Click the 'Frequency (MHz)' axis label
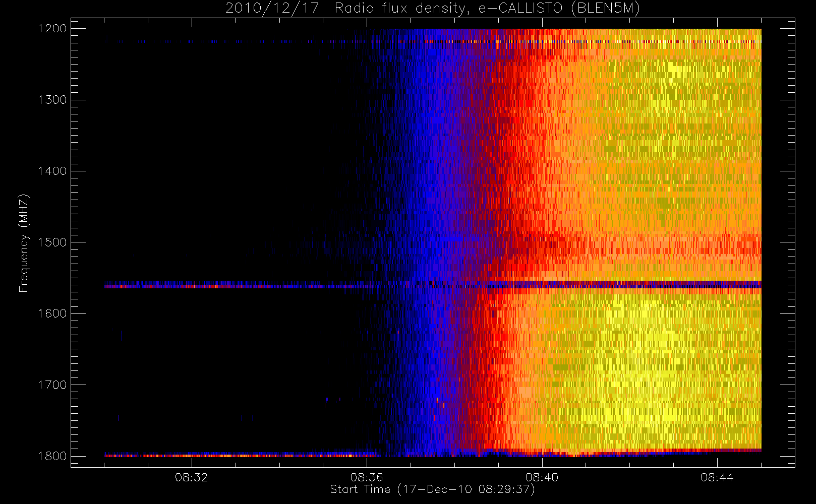Image resolution: width=816 pixels, height=504 pixels. point(24,243)
